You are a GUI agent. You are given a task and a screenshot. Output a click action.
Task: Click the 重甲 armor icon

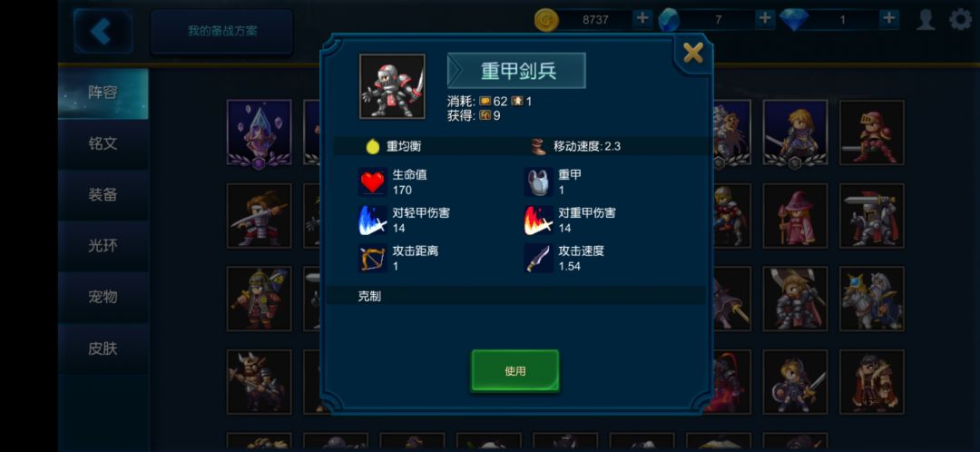coord(539,182)
